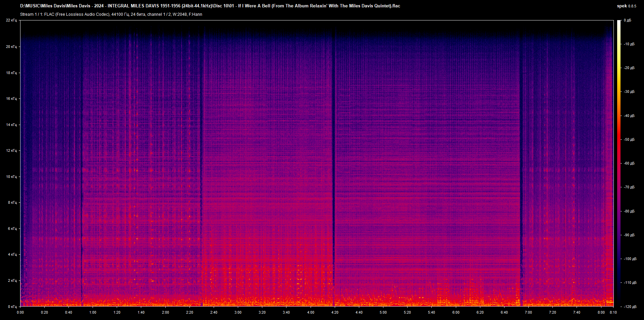The height and width of the screenshot is (320, 644).
Task: Click the '-70 дБ' level scale label
Action: tap(629, 187)
